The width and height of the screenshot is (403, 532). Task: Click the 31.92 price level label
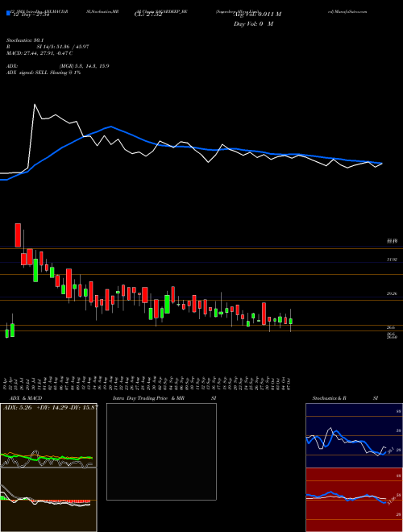pyautogui.click(x=392, y=260)
